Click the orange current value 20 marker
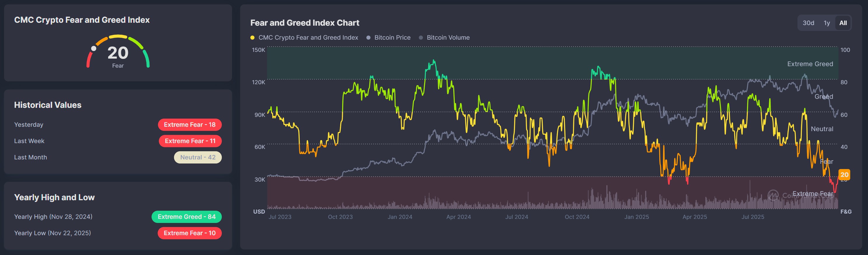 coord(844,175)
